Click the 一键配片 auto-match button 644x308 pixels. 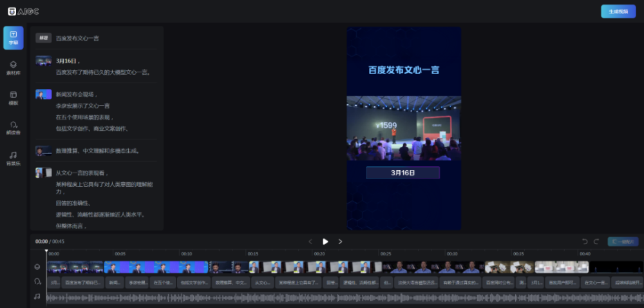623,242
